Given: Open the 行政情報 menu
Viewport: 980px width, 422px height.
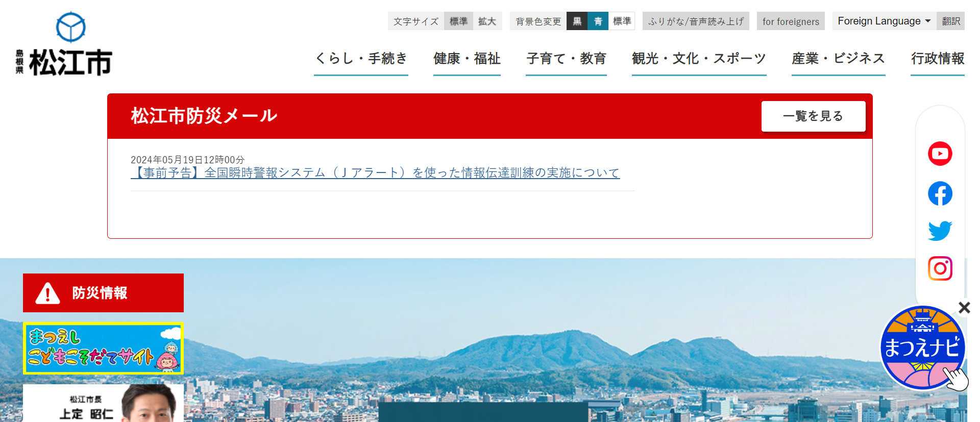Looking at the screenshot, I should tap(938, 59).
